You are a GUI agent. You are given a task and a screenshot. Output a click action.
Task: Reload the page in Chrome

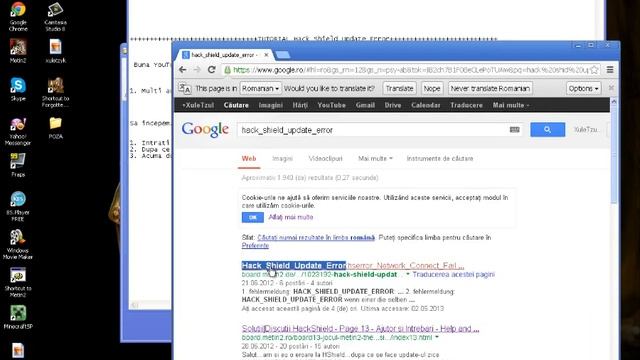point(211,70)
